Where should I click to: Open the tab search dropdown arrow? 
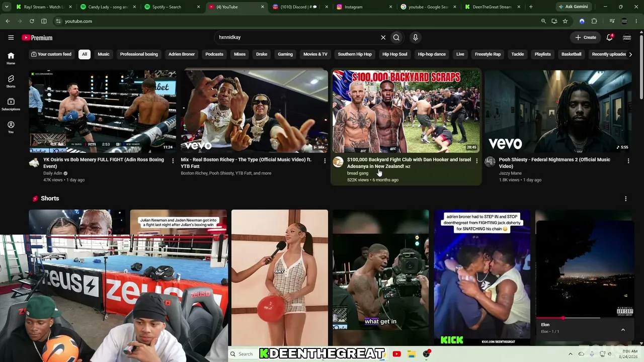click(7, 7)
